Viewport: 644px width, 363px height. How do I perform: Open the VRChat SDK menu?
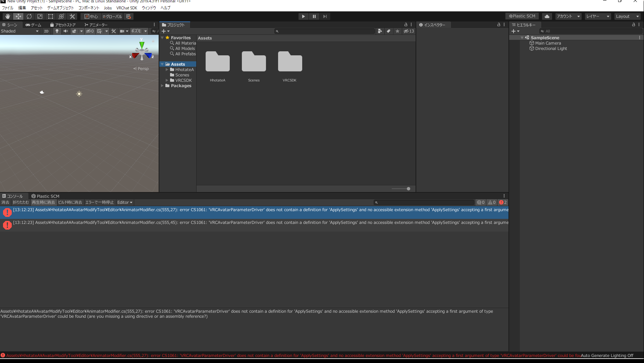click(x=126, y=8)
